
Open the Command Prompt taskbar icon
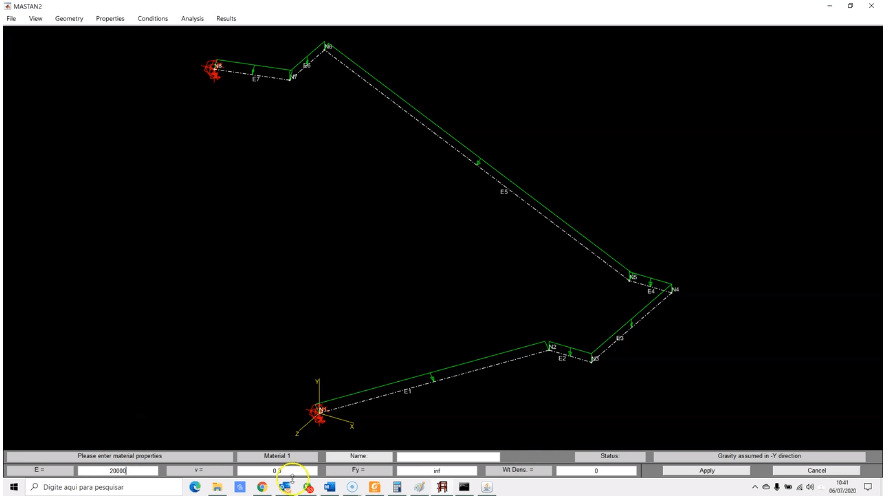click(x=464, y=488)
